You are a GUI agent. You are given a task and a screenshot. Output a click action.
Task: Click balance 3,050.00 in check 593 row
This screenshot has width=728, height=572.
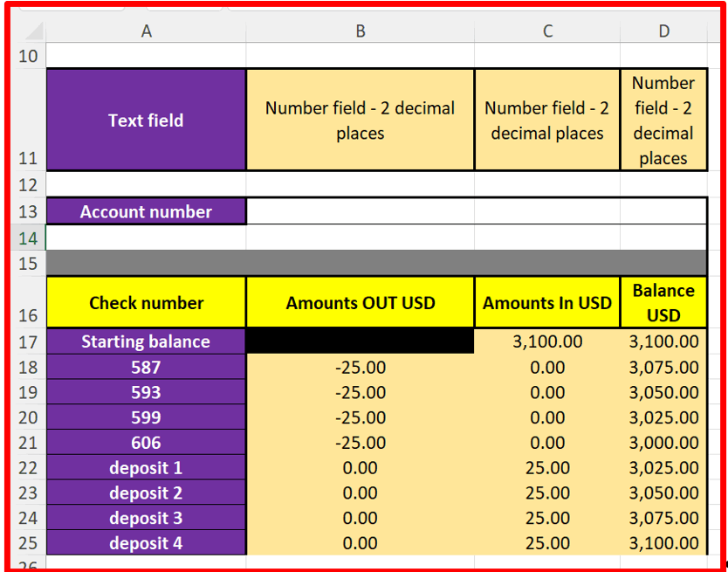(664, 392)
